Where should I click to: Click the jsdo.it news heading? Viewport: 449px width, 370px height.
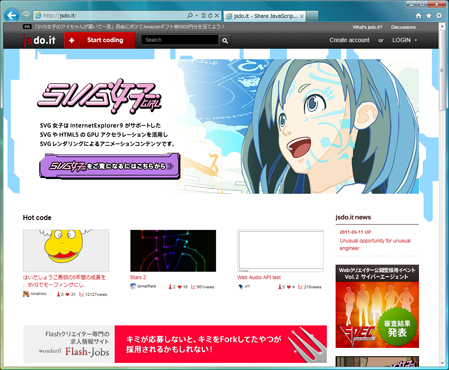(x=353, y=217)
